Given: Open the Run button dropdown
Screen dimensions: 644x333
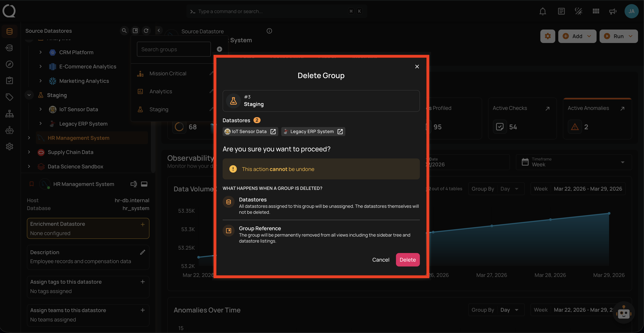Looking at the screenshot, I should 631,36.
